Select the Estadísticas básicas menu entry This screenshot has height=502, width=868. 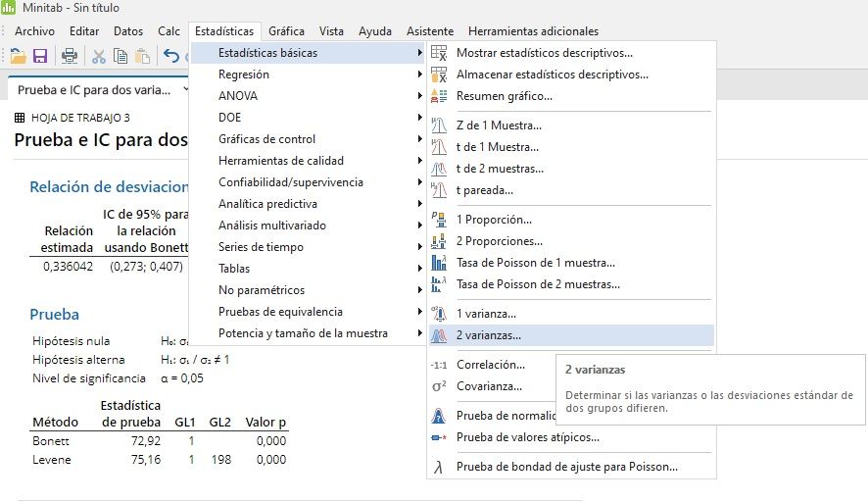[x=307, y=53]
